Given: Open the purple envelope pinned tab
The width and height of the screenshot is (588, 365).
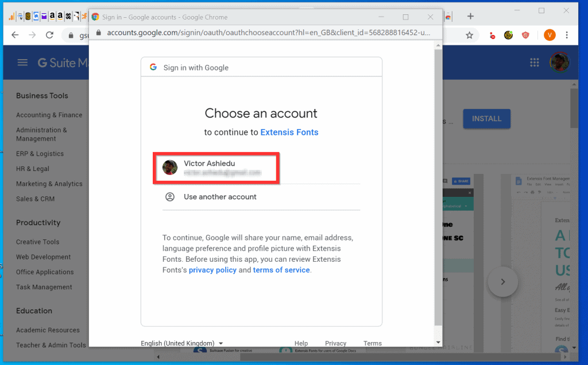Looking at the screenshot, I should 44,16.
